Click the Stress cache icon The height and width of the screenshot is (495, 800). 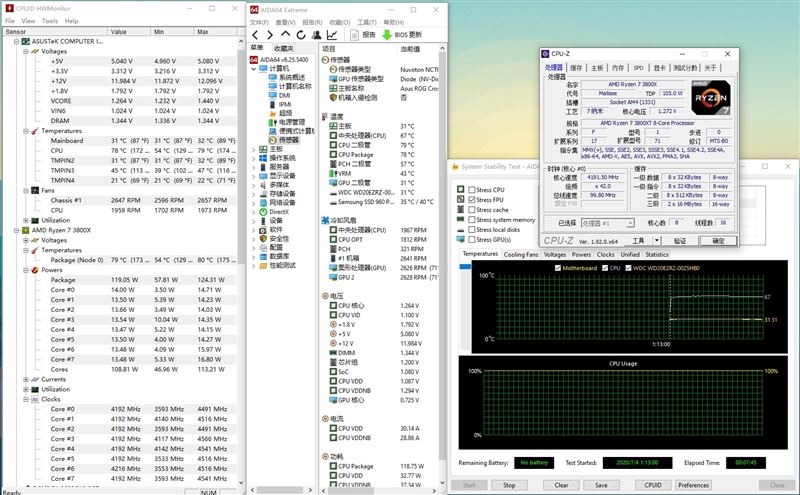point(461,209)
